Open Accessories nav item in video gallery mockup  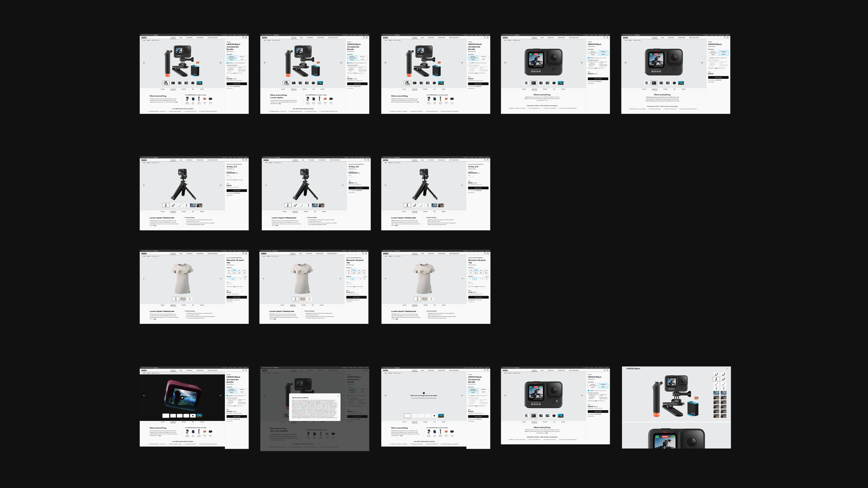click(189, 370)
